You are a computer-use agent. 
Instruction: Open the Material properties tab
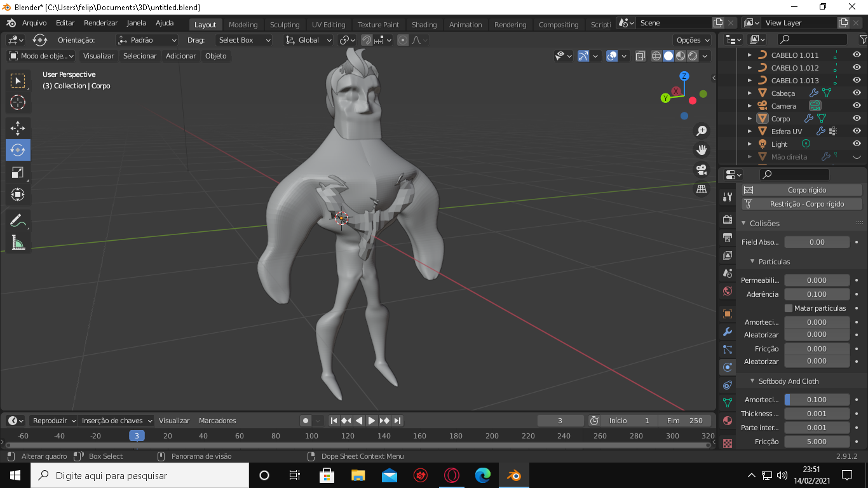pos(728,421)
